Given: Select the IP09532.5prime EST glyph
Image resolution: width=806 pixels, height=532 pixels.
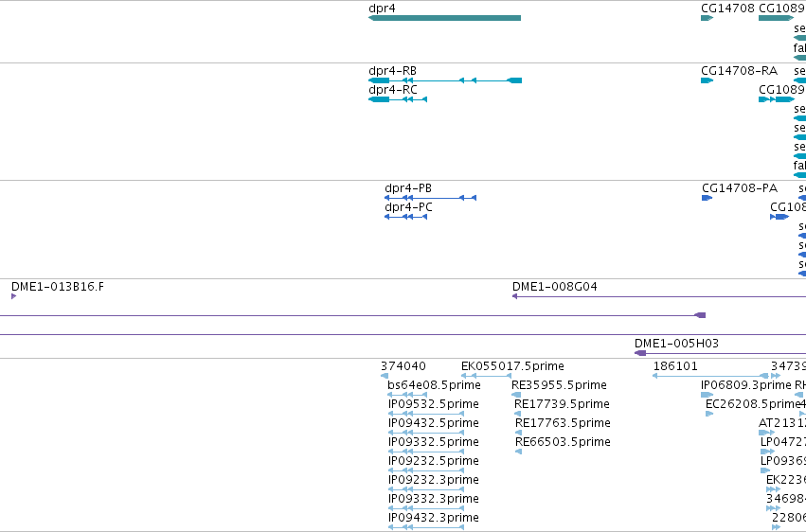Looking at the screenshot, I should coord(426,414).
